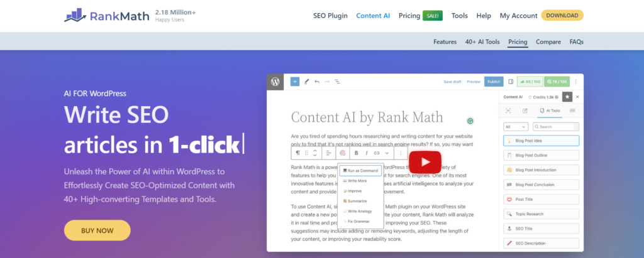
Task: Click the Search field in AI Tools
Action: (556, 127)
